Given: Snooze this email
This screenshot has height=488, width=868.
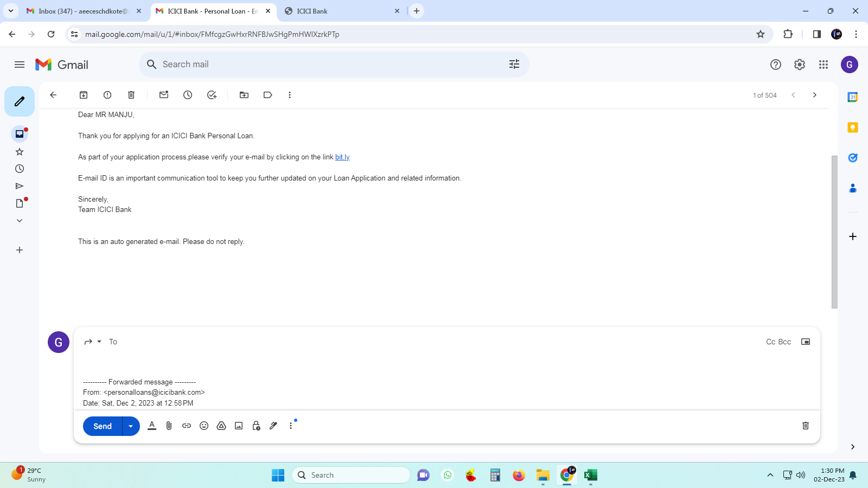Looking at the screenshot, I should (188, 95).
